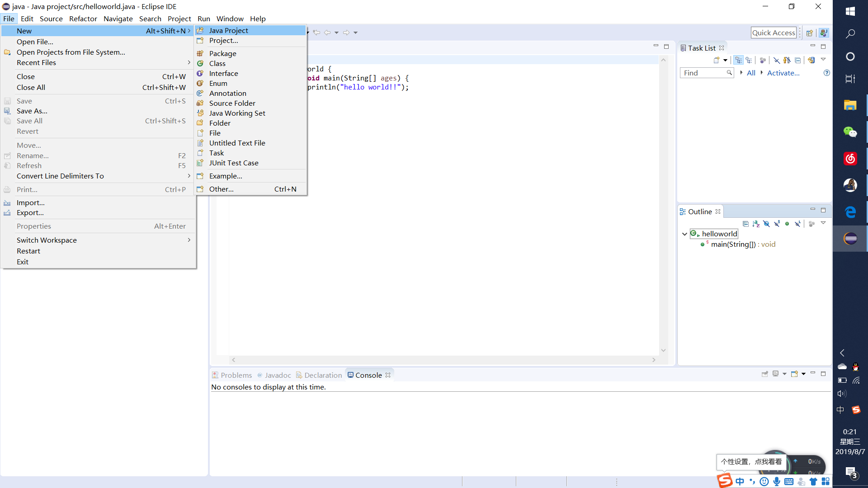This screenshot has height=488, width=868.
Task: Open Windows Start button
Action: point(850,11)
